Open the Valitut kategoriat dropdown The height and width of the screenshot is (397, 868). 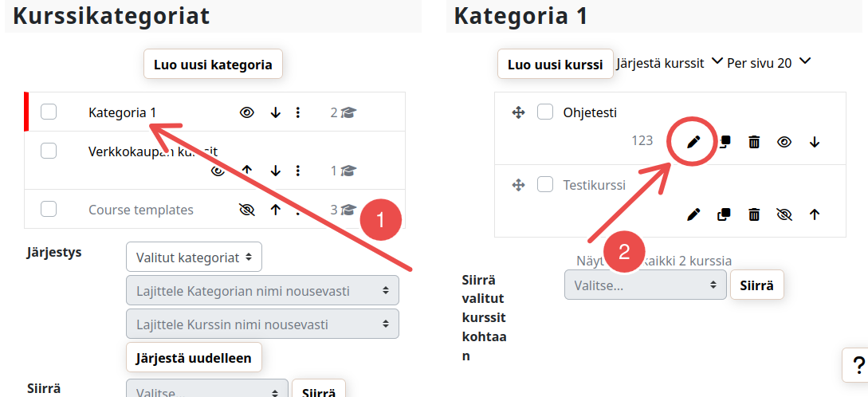point(194,257)
